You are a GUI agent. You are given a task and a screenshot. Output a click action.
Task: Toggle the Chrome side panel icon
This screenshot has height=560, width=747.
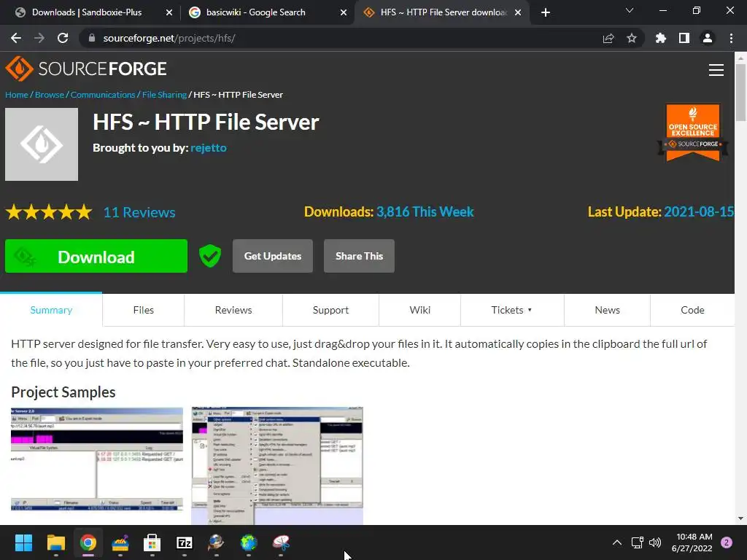[684, 38]
